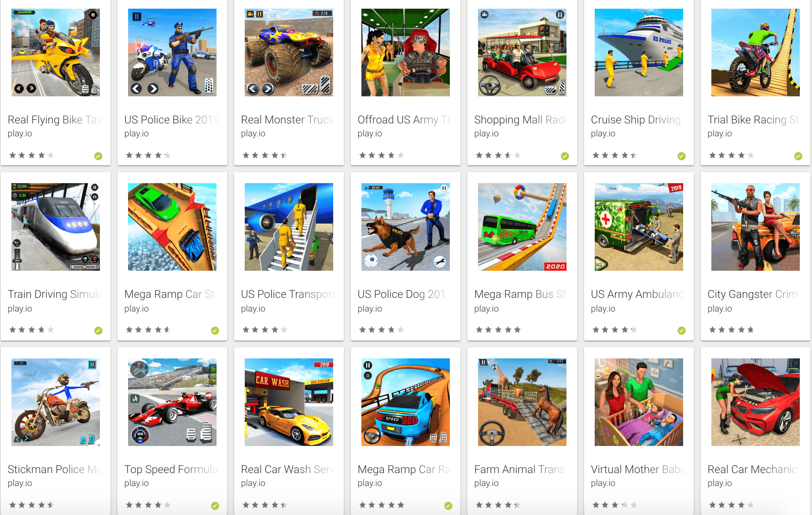Screen dimensions: 812x515
Task: Click the verified badge on Mega Ramp Car Stunts
Action: pyautogui.click(x=215, y=330)
